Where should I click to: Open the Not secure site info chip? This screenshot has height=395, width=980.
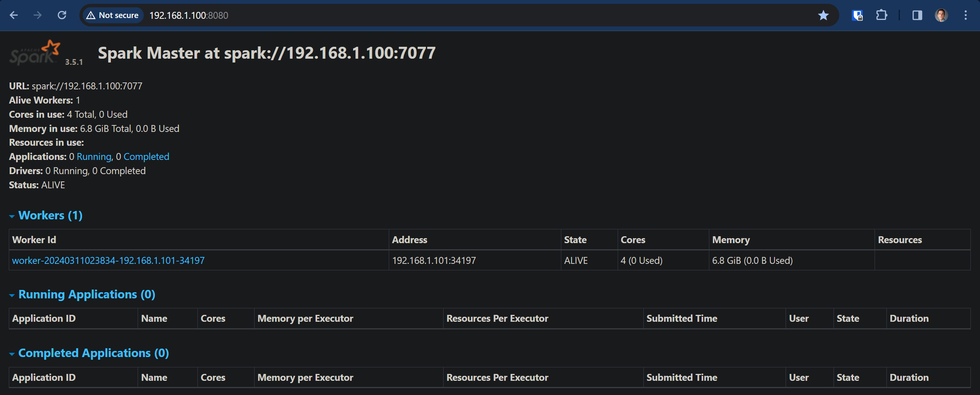[x=113, y=15]
